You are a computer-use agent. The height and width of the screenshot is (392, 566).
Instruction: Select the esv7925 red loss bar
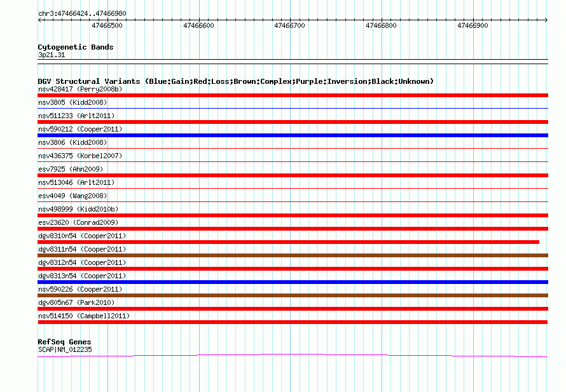293,175
